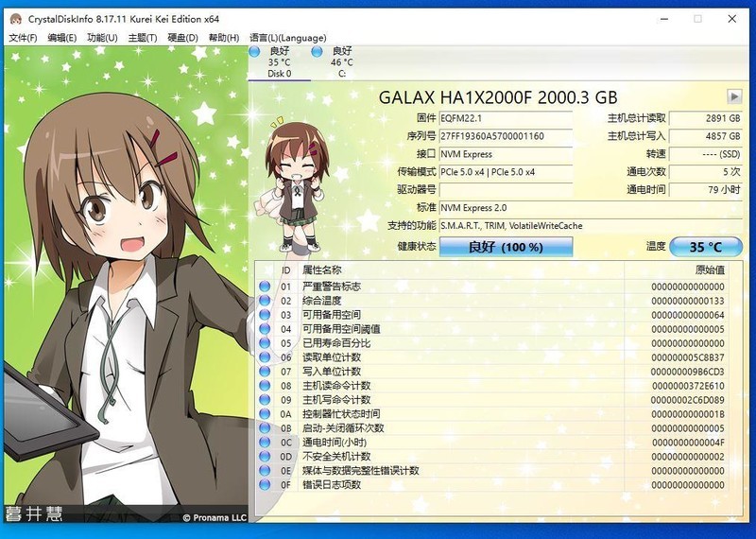Open the 功能(U) menu
Image resolution: width=756 pixels, height=539 pixels.
coord(102,38)
